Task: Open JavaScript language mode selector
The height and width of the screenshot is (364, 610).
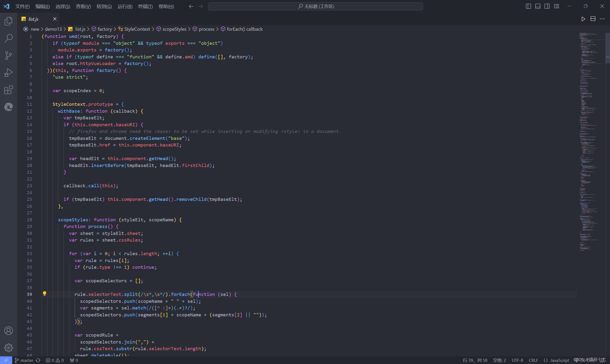Action: tap(559, 360)
